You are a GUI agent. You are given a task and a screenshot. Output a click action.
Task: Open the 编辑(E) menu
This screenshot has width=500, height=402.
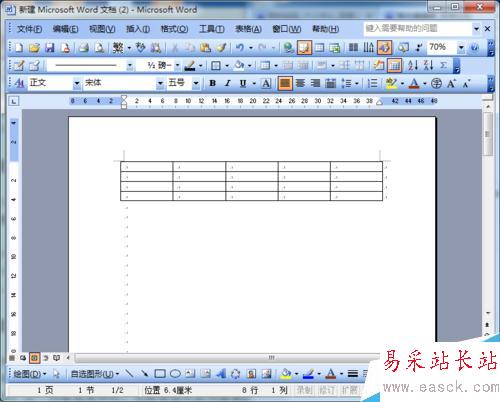tap(65, 29)
